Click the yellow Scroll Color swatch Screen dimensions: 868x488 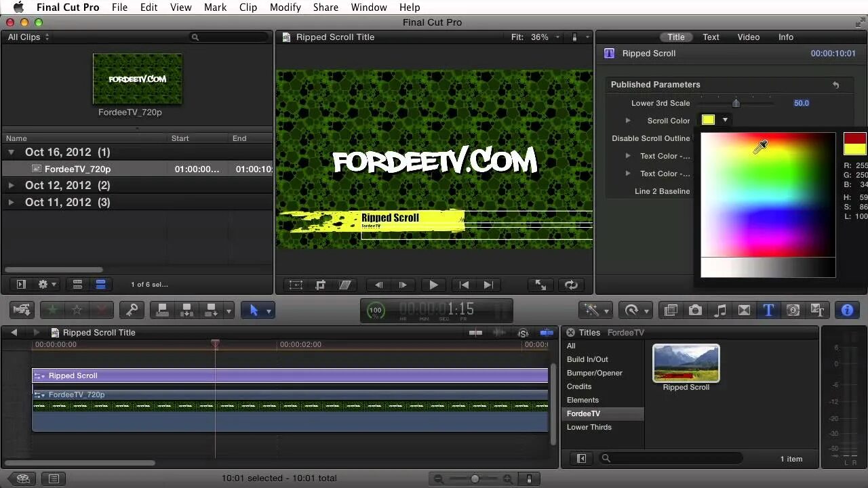(x=708, y=120)
